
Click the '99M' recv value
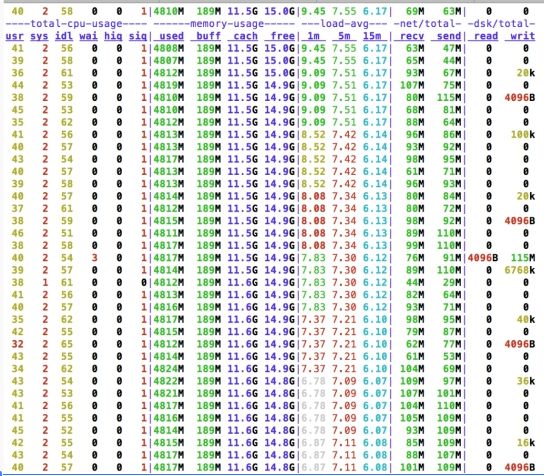coord(415,246)
